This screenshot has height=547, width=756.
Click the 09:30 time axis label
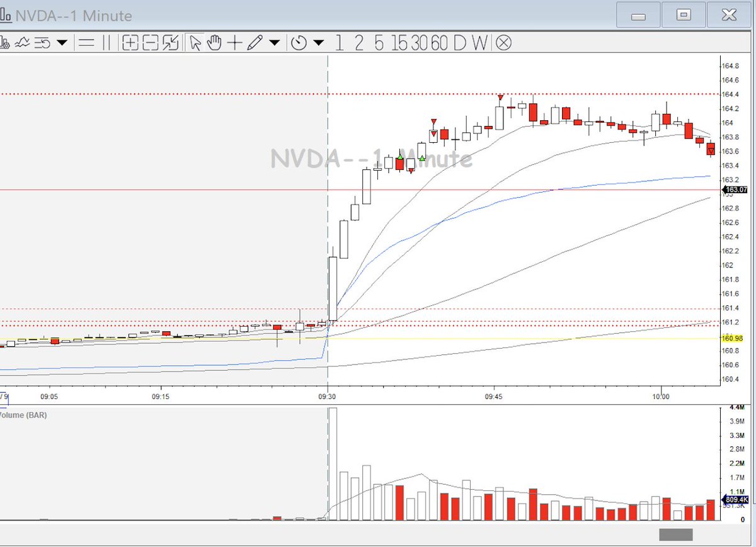click(327, 397)
